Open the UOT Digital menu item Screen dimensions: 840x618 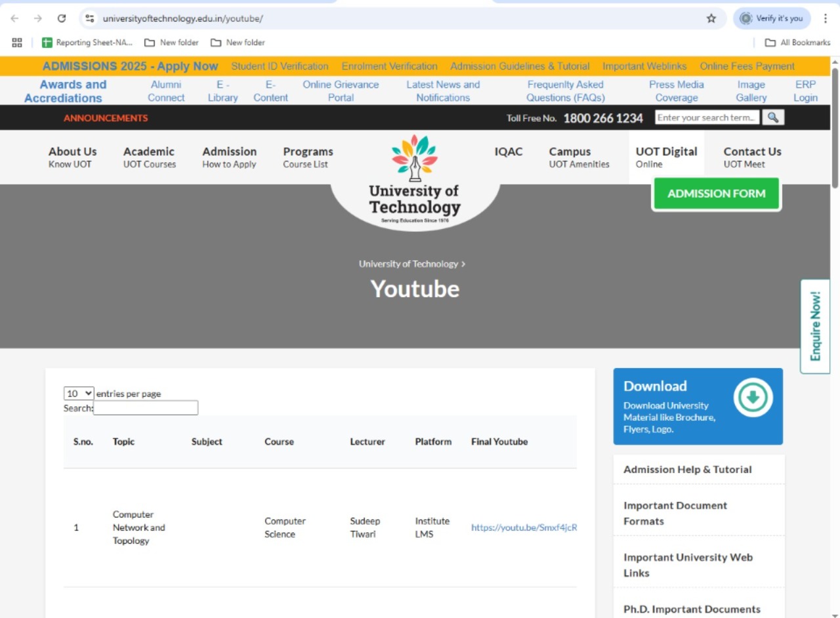pos(666,157)
